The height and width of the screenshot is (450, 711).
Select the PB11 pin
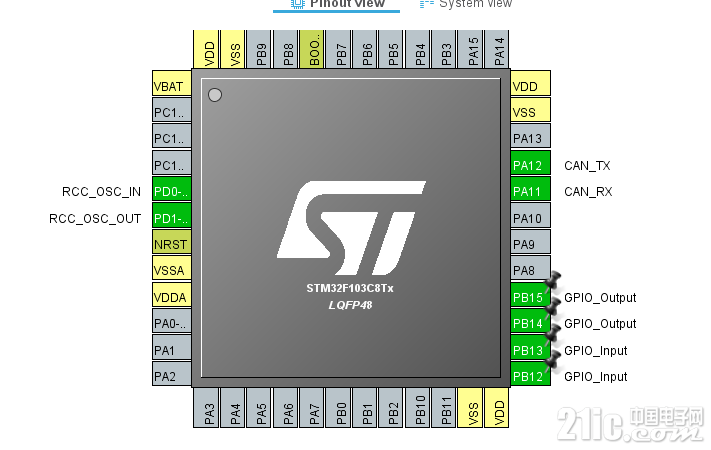point(444,407)
